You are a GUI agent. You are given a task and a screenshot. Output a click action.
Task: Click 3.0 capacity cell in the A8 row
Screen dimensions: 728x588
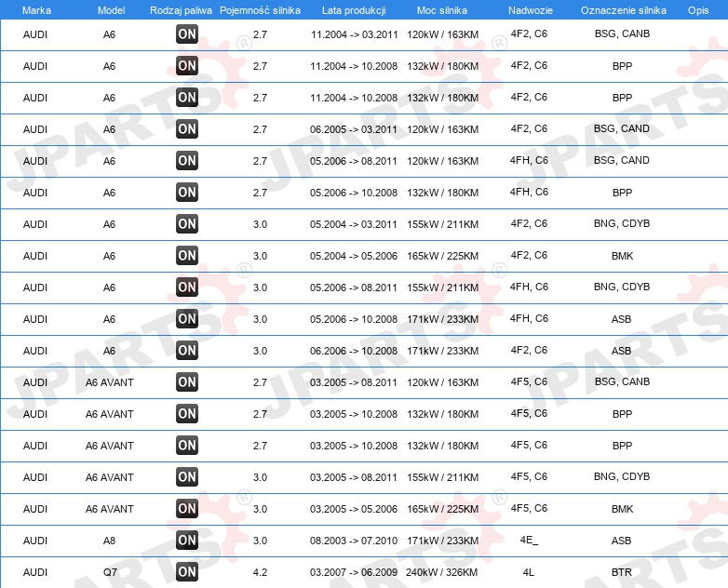pyautogui.click(x=260, y=541)
